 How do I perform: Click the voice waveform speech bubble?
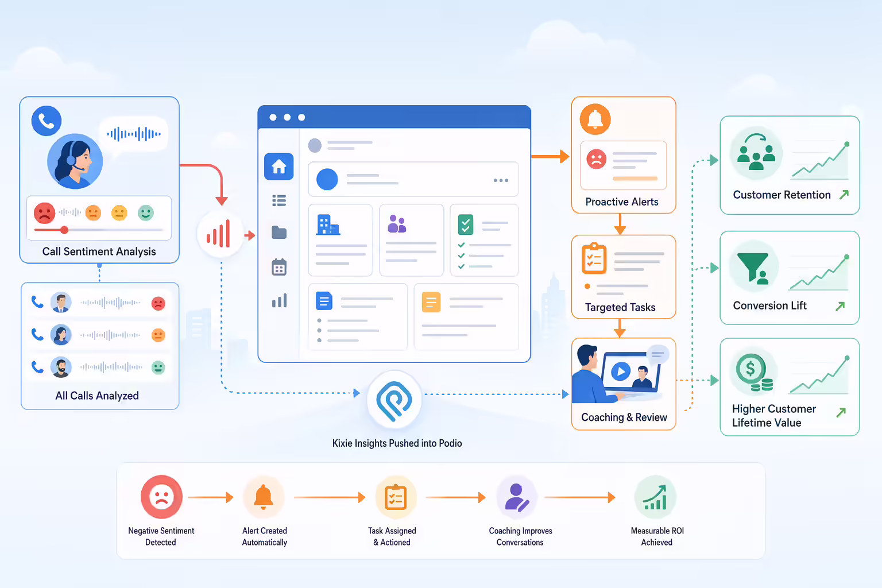pos(134,136)
